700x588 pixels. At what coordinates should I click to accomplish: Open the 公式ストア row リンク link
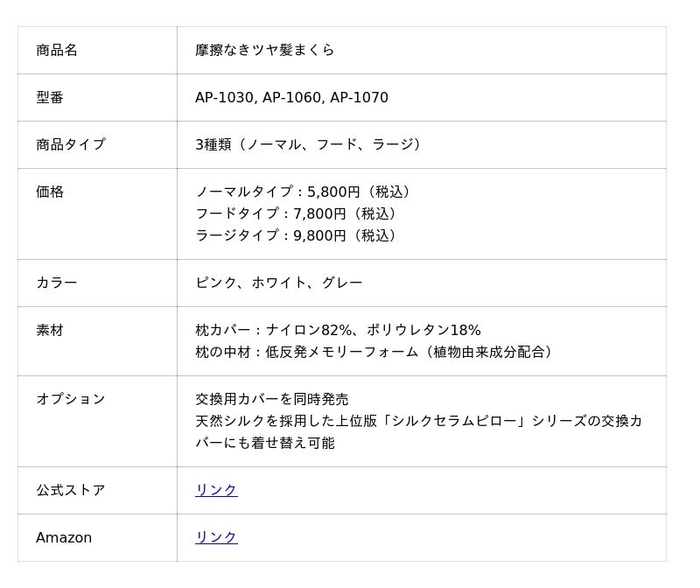tap(216, 490)
